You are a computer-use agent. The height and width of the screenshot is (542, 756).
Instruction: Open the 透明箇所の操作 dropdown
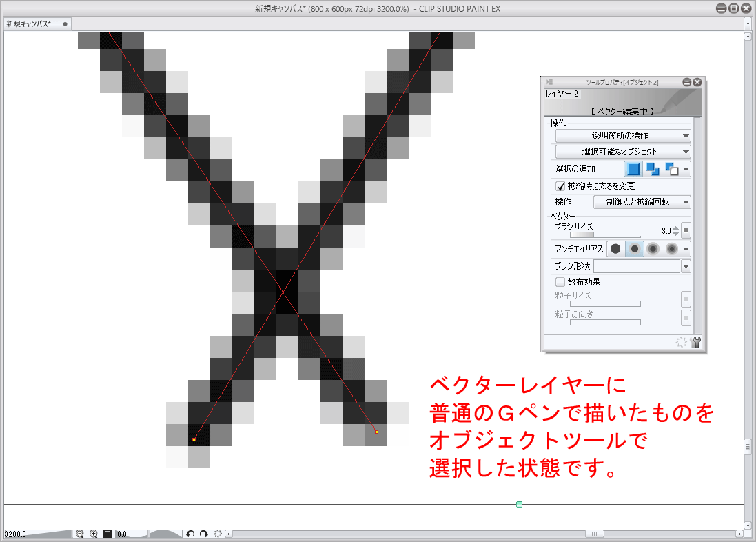(x=623, y=136)
